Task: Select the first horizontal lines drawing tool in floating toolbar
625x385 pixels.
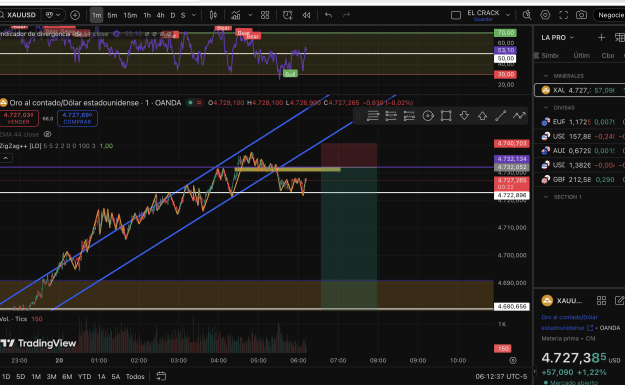Action: 373,116
